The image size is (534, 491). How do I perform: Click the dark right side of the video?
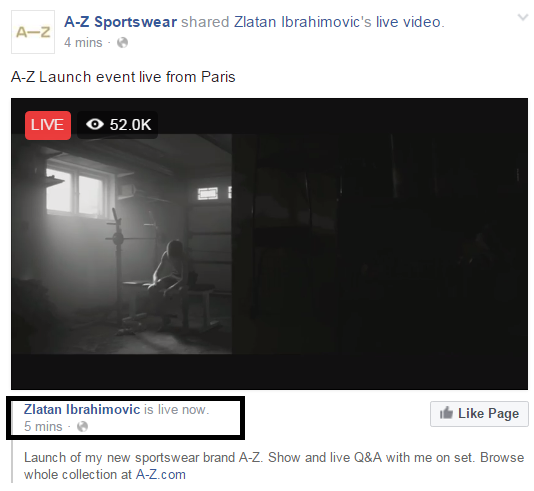click(x=380, y=244)
